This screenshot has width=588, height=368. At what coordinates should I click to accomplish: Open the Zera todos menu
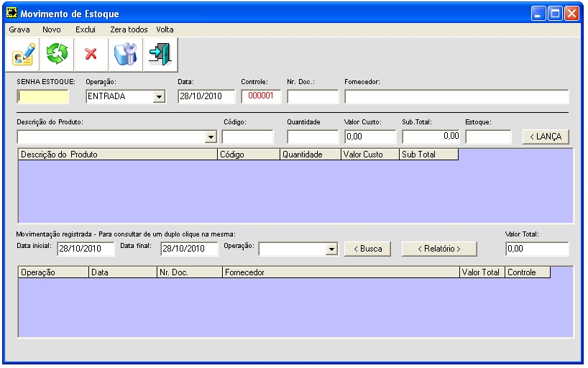coord(129,29)
